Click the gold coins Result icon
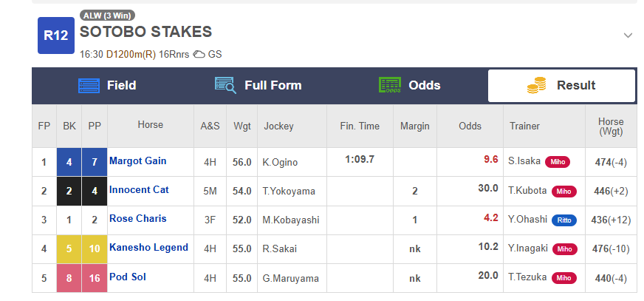Image resolution: width=644 pixels, height=301 pixels. pos(536,85)
